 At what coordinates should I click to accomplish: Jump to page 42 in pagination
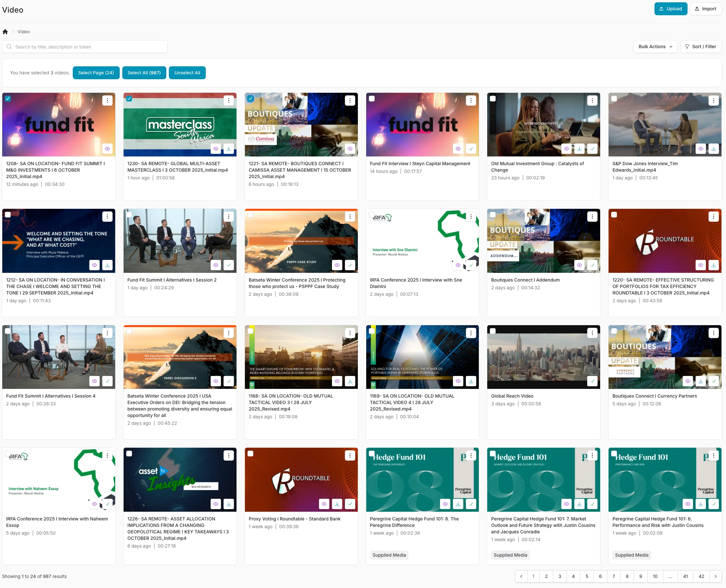tap(701, 576)
